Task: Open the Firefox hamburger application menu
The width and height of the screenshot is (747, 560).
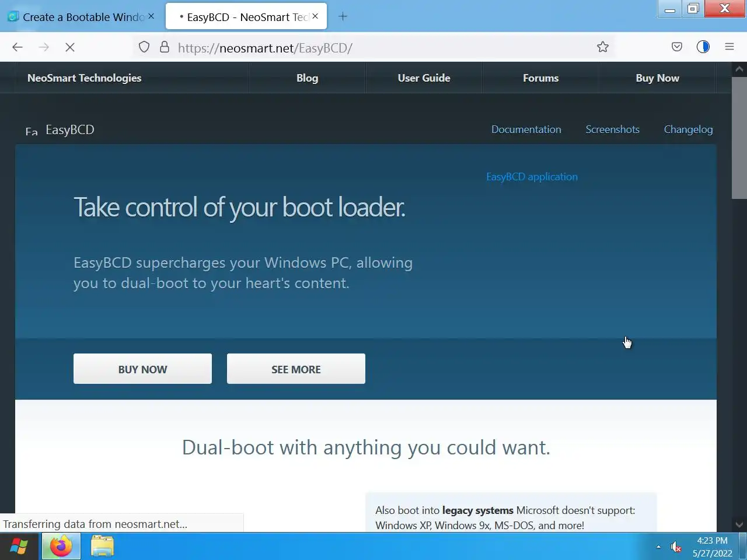Action: click(x=729, y=47)
